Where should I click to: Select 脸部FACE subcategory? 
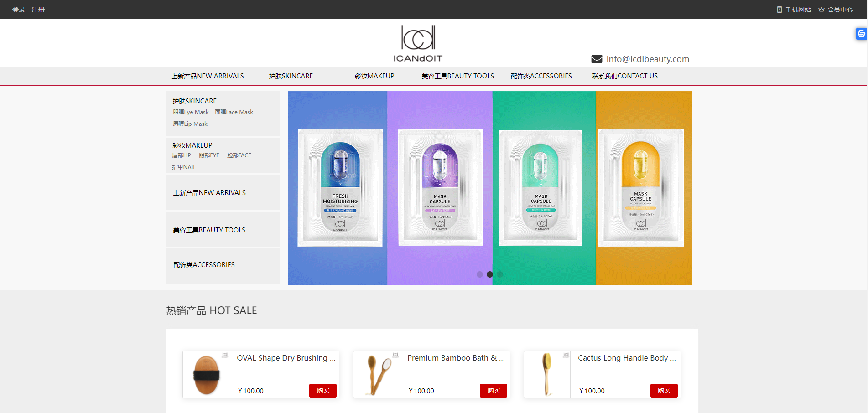click(239, 155)
